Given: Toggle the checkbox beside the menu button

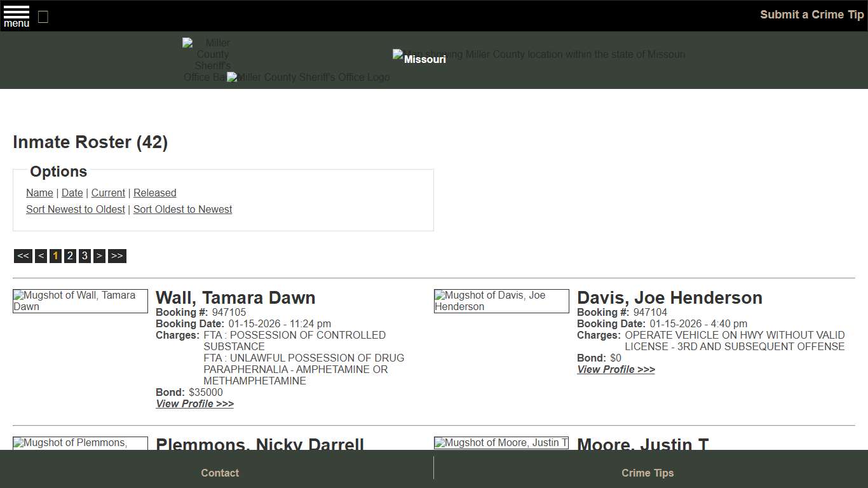Looking at the screenshot, I should (43, 17).
